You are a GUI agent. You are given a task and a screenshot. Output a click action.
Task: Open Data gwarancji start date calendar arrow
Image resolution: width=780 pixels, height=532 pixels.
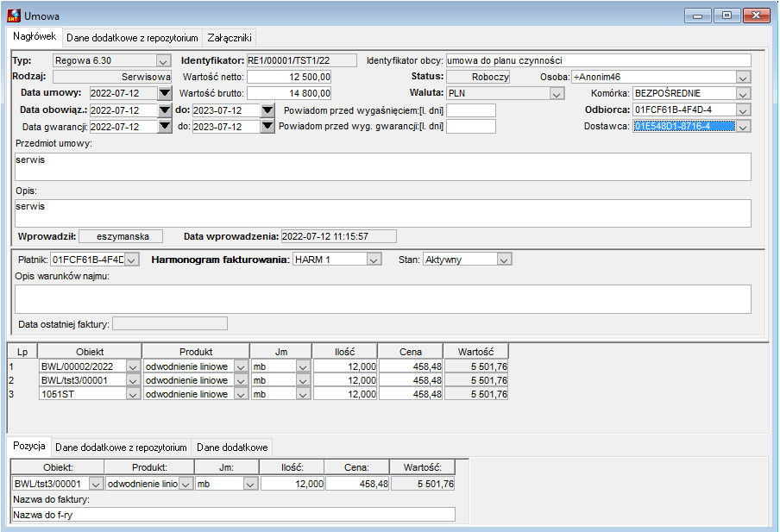tap(165, 127)
